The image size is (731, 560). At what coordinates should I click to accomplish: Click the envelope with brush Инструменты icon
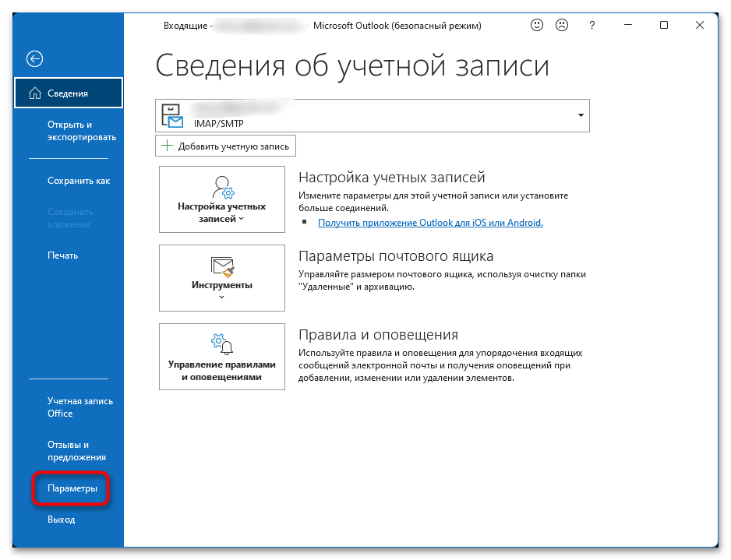tap(222, 267)
